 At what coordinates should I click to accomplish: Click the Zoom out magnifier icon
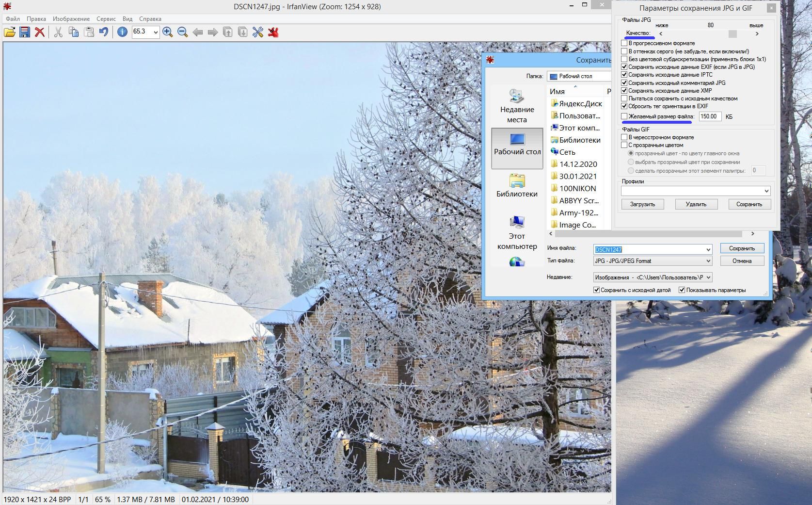pos(183,32)
